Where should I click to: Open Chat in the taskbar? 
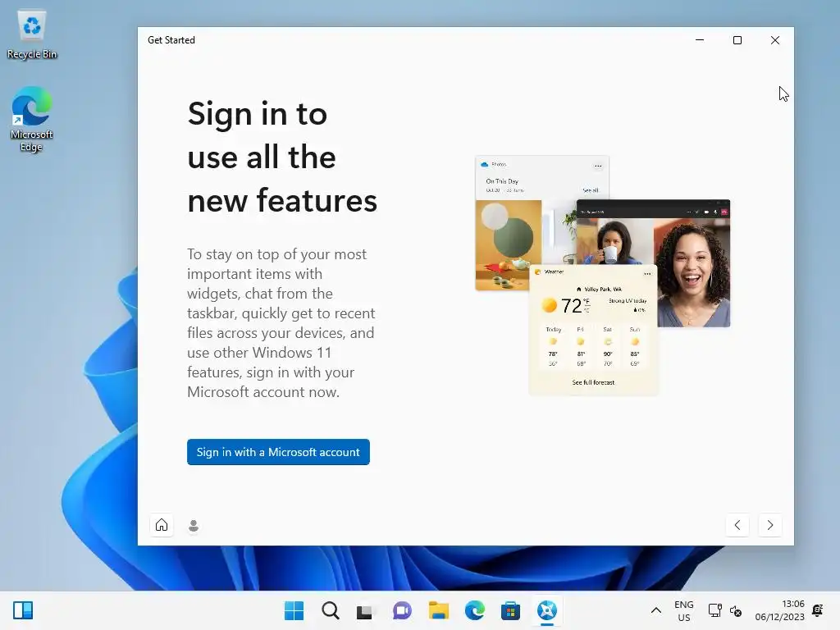[402, 610]
